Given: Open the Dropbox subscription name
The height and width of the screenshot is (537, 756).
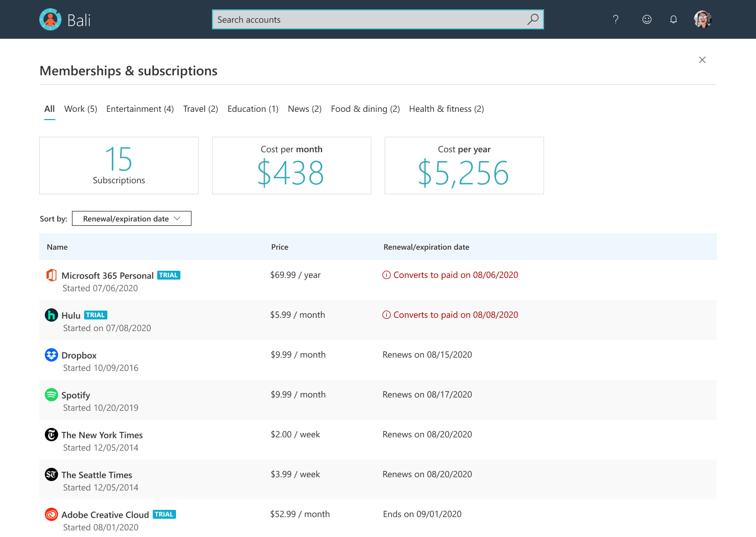Looking at the screenshot, I should coord(79,355).
